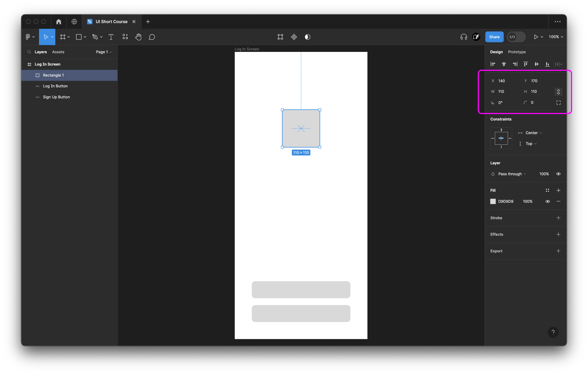Select the Comment tool
Image resolution: width=588 pixels, height=374 pixels.
coord(152,37)
